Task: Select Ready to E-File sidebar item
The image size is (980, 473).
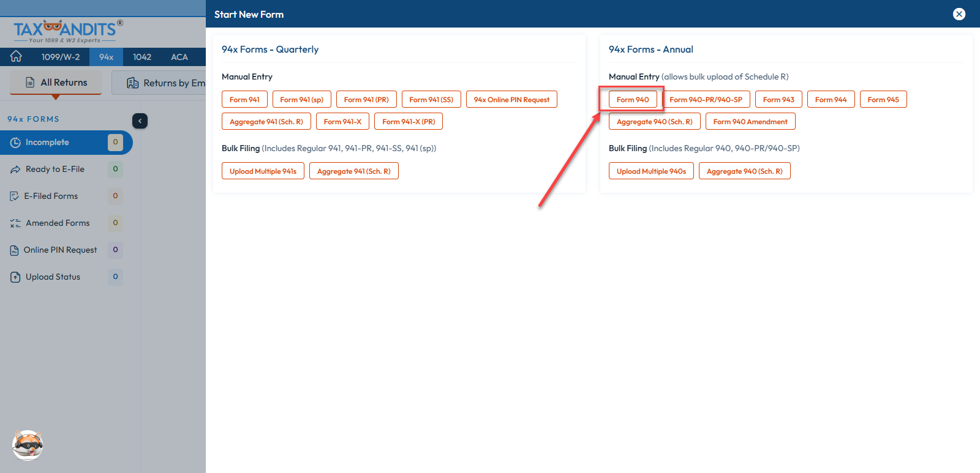Action: click(55, 169)
